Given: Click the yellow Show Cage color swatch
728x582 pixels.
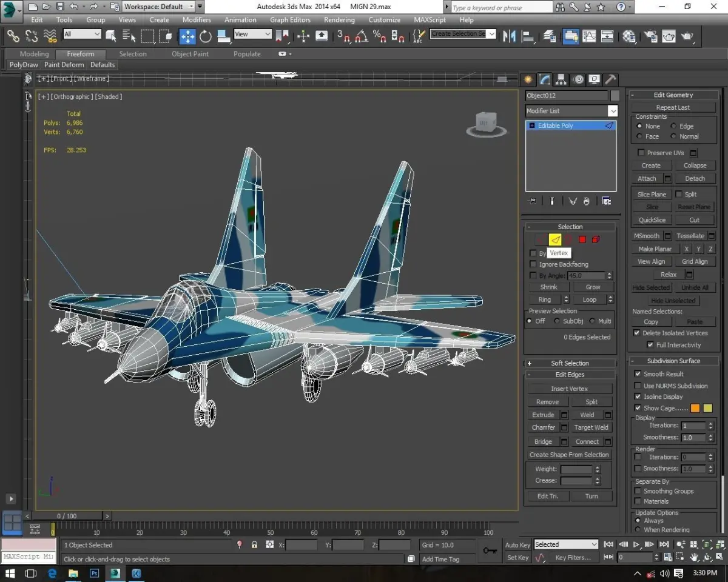Looking at the screenshot, I should [x=707, y=408].
